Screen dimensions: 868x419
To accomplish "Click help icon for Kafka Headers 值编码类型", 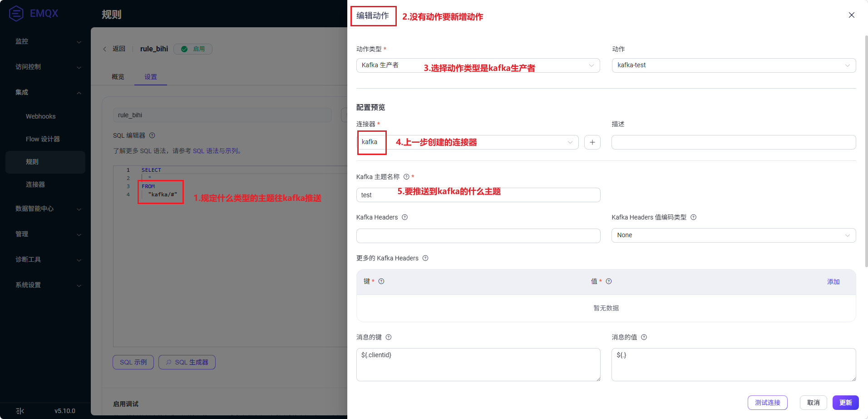I will pos(693,217).
